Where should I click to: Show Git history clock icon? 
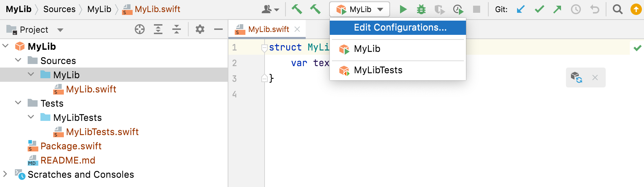pyautogui.click(x=576, y=9)
